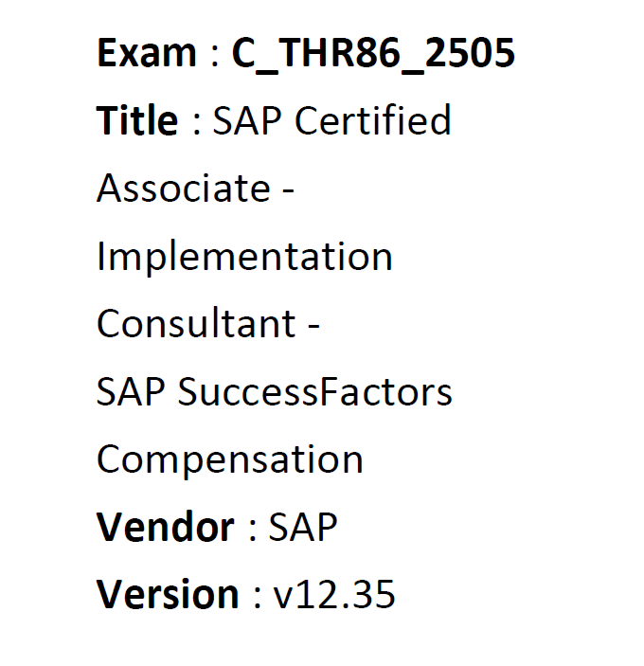
Task: Click the bold 'Vendor' label
Action: pos(166,527)
